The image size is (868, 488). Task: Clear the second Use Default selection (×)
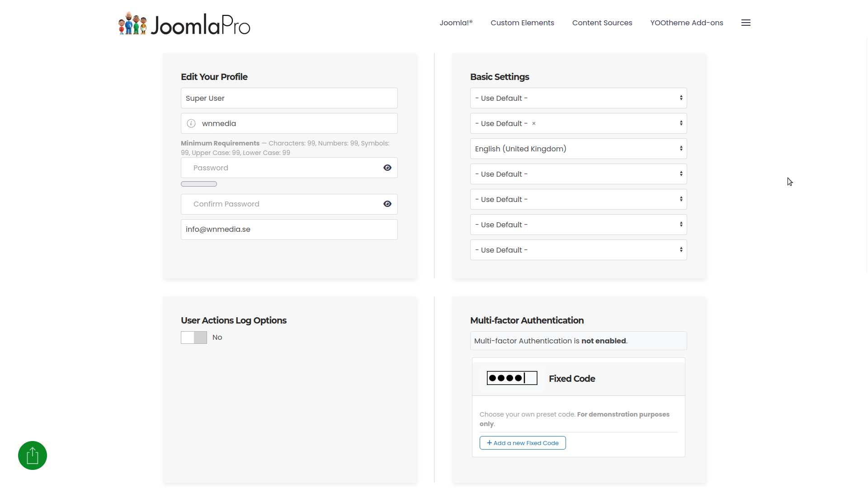tap(534, 123)
